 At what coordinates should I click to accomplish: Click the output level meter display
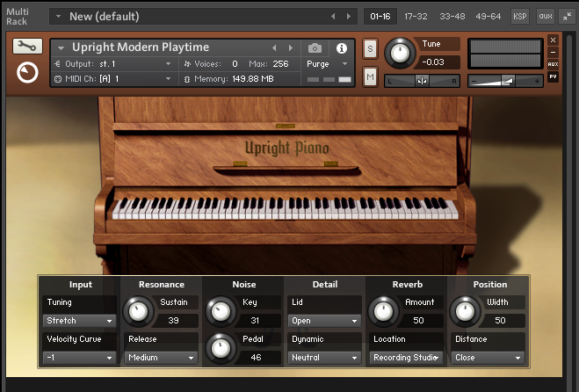pos(505,54)
